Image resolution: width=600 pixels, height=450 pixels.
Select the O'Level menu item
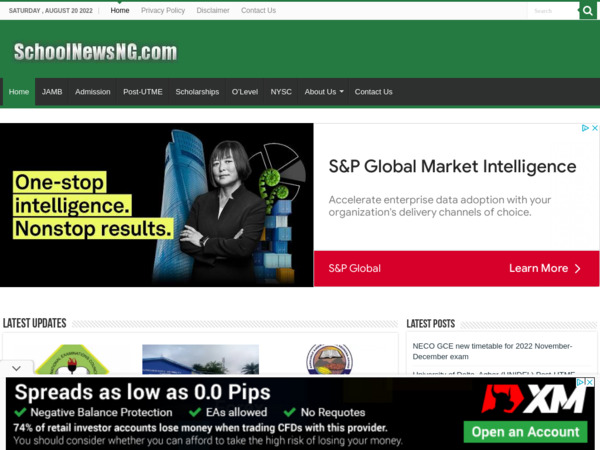tap(245, 92)
